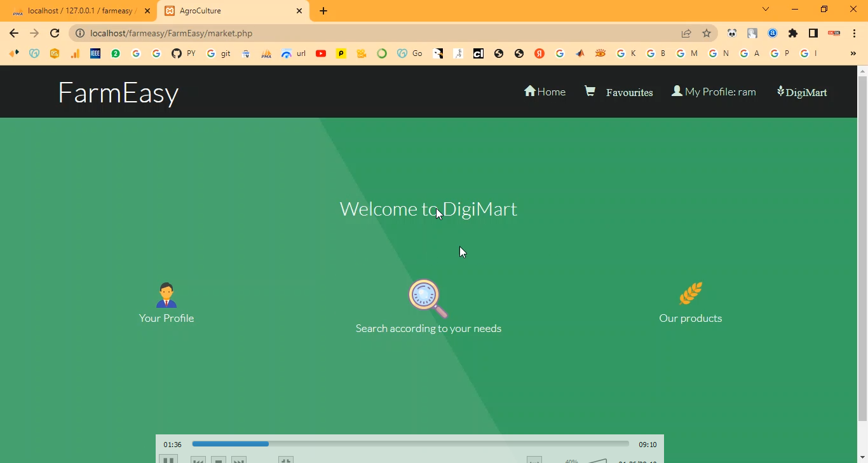Open the GitHub bookmark icon
The image size is (868, 463).
pos(177,53)
